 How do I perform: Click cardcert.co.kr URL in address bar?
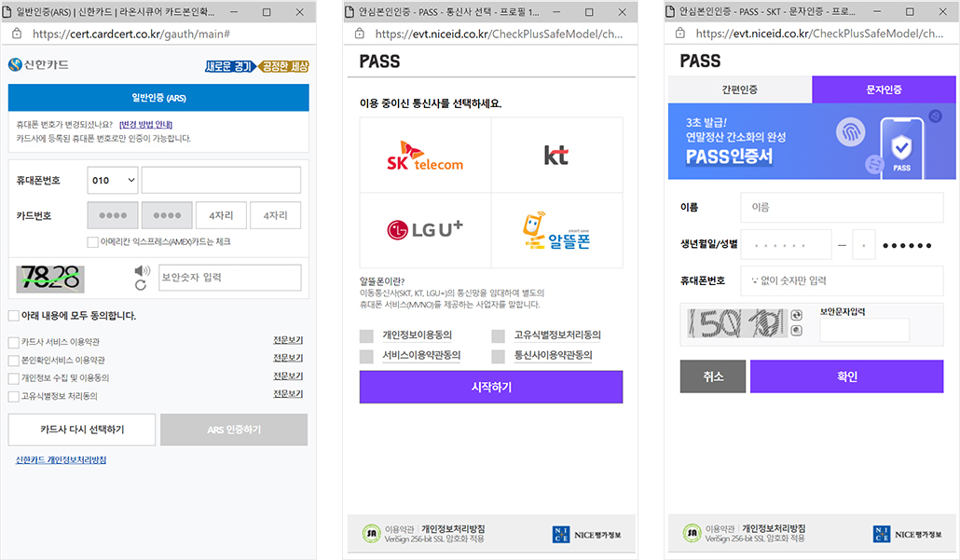(131, 34)
